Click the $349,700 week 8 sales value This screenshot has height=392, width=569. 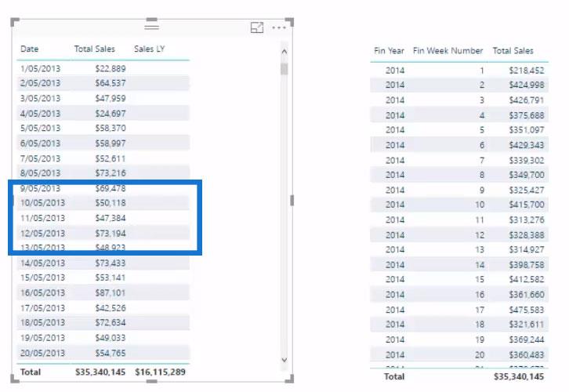coord(526,175)
